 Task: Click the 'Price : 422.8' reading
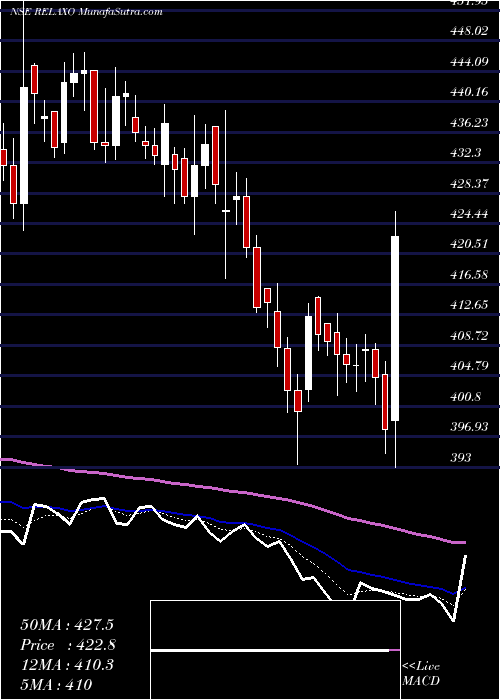coord(68,645)
